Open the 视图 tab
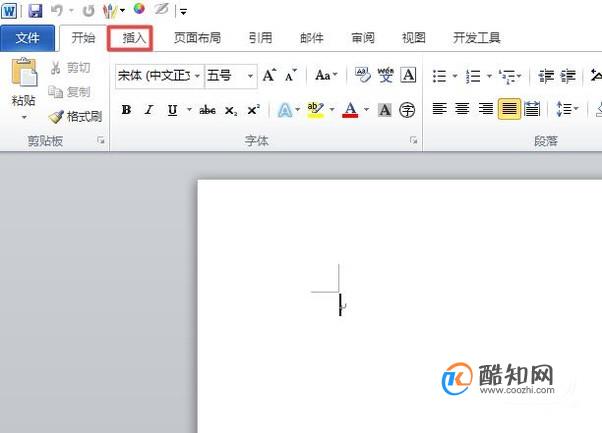 (x=413, y=38)
